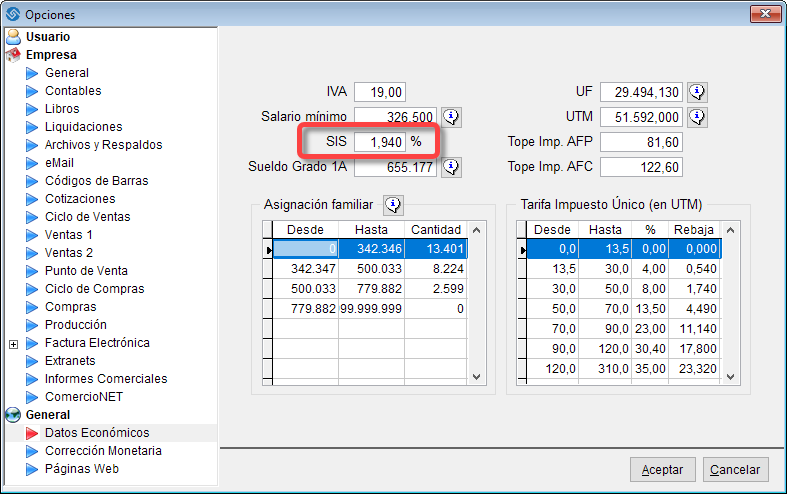Click the info icon next to UF value
This screenshot has height=494, width=787.
point(698,92)
